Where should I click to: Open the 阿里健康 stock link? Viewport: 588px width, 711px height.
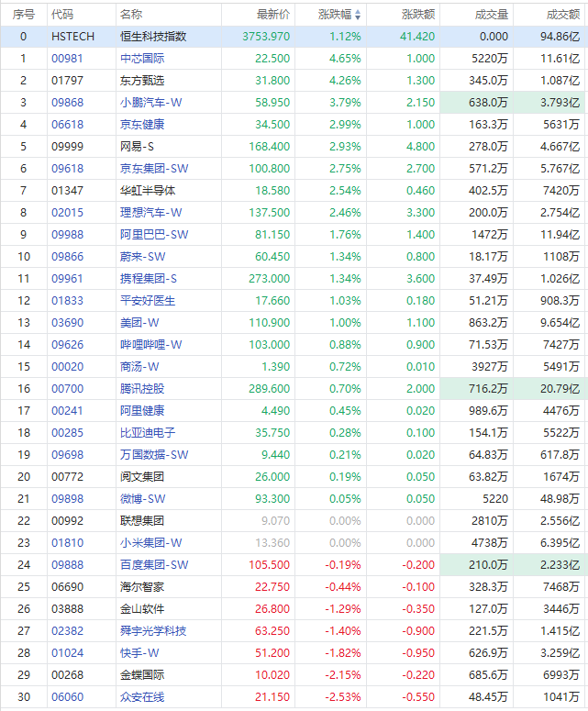point(142,411)
